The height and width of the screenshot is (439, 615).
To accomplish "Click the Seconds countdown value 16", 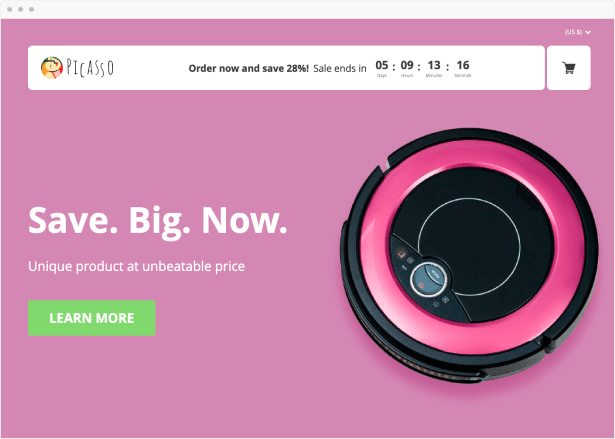I will (x=463, y=65).
